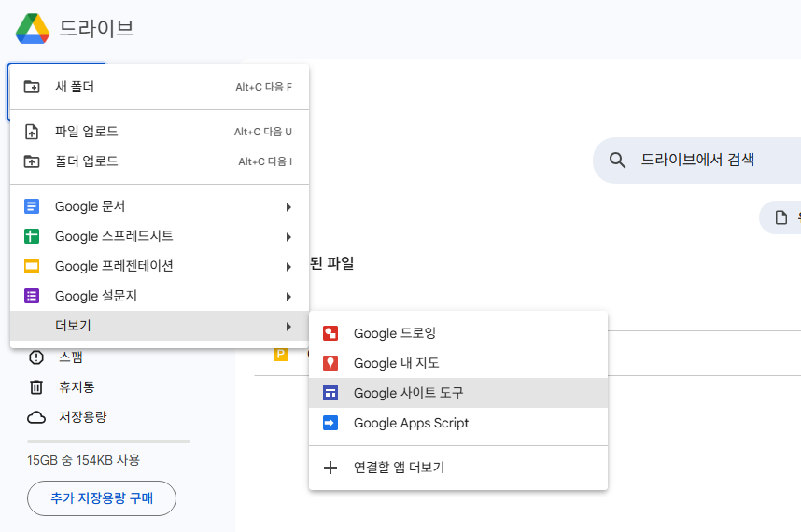The image size is (801, 532).
Task: Open 휴지통 in the sidebar
Action: 77,387
